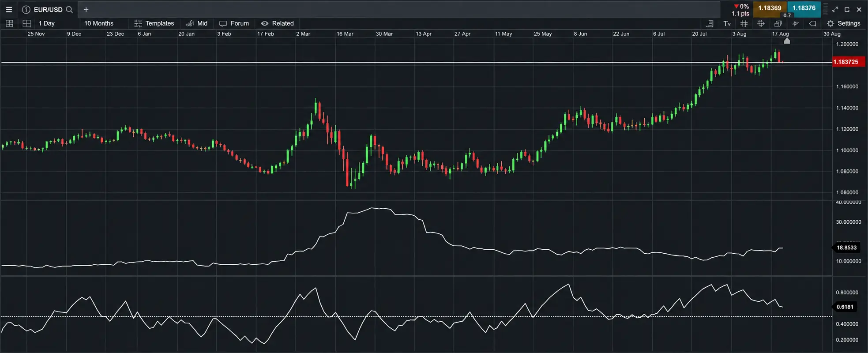This screenshot has width=868, height=353.
Task: Open the Mid price type selector
Action: 197,23
